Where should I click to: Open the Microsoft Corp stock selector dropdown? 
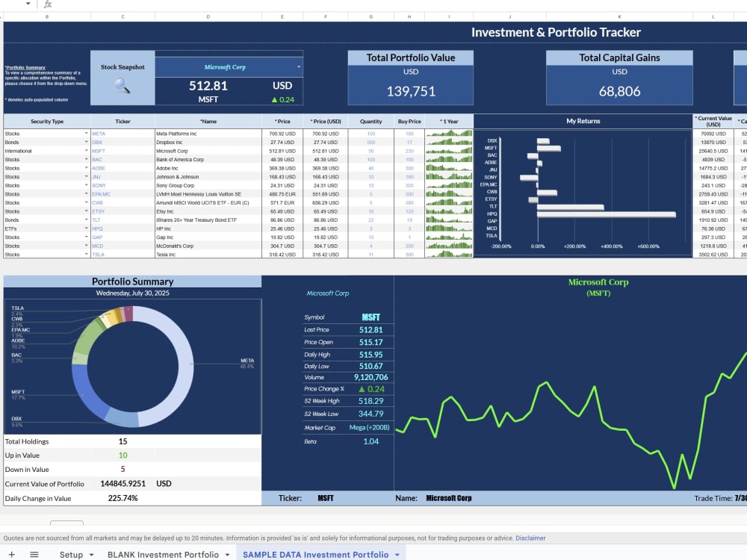tap(299, 67)
